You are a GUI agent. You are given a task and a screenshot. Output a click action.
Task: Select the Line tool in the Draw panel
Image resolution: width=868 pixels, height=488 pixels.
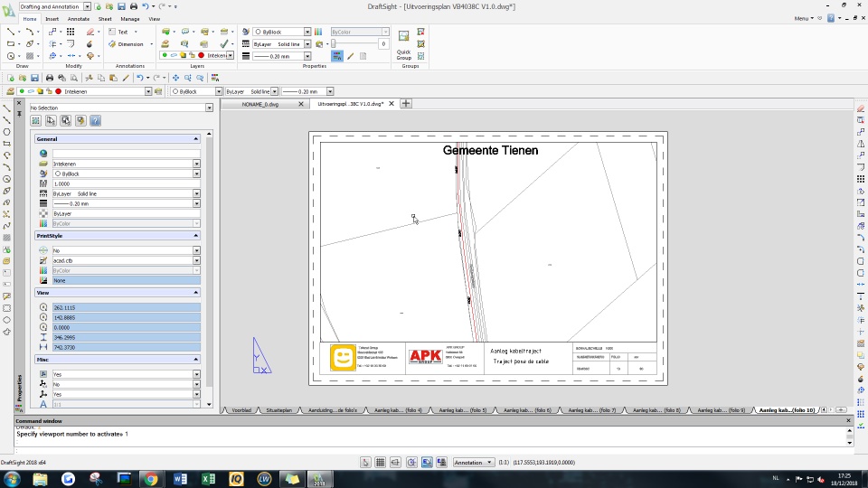(10, 32)
